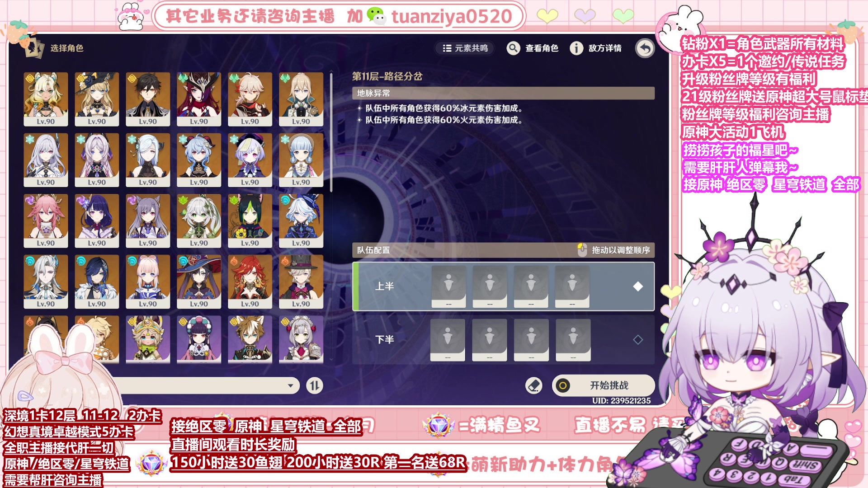Select Raiden Shogun character portrait
Screen dimensions: 868x488
point(97,221)
